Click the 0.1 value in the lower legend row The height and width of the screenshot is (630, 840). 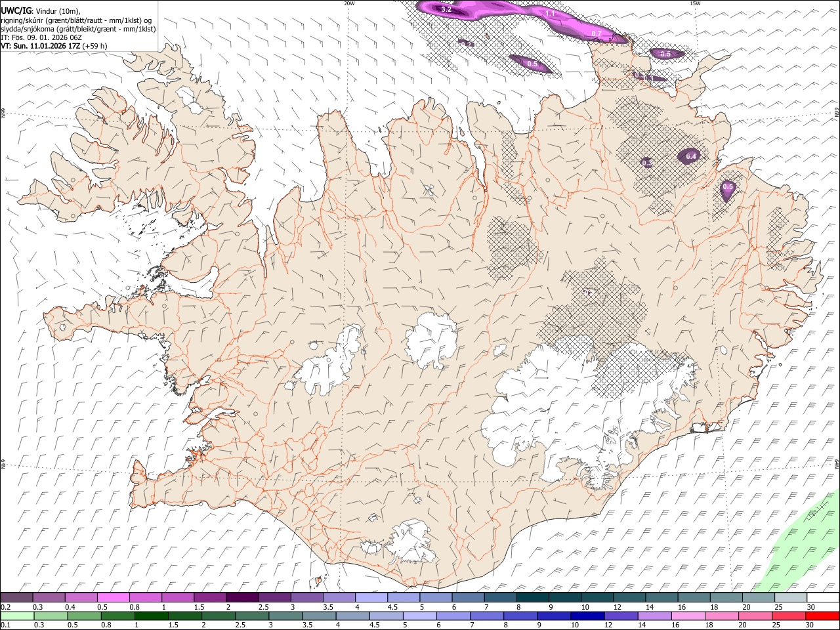pyautogui.click(x=5, y=625)
